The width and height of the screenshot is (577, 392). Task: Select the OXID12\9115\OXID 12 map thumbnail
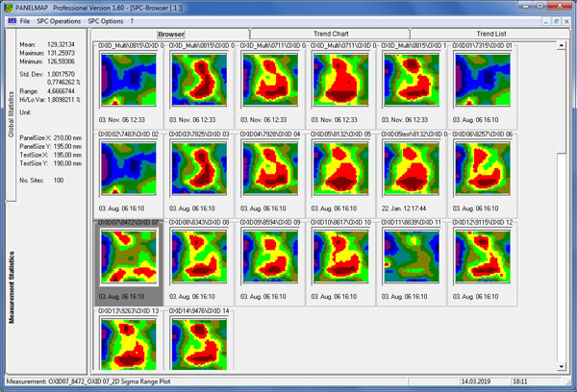(483, 257)
